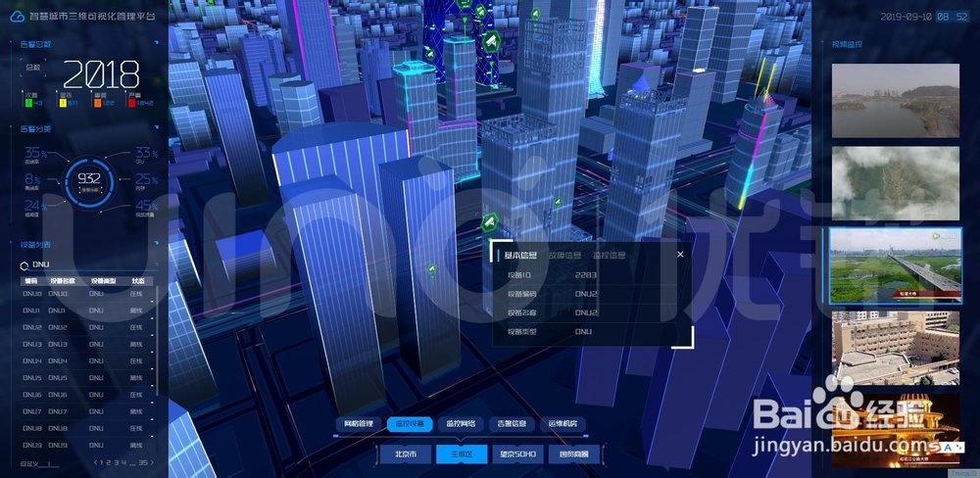Click the orange major alarm indicator
Image resolution: width=980 pixels, height=478 pixels.
[x=97, y=103]
